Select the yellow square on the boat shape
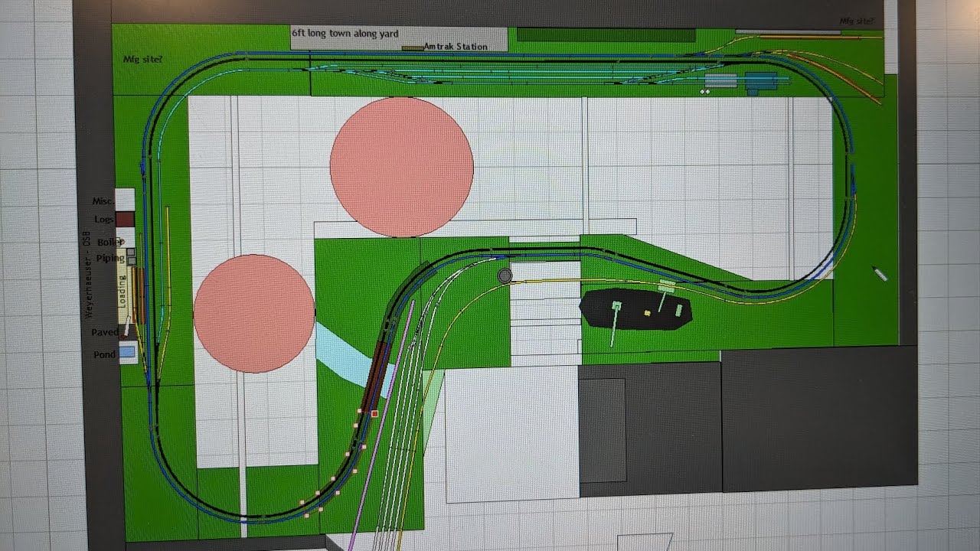The height and width of the screenshot is (551, 980). coord(647,312)
